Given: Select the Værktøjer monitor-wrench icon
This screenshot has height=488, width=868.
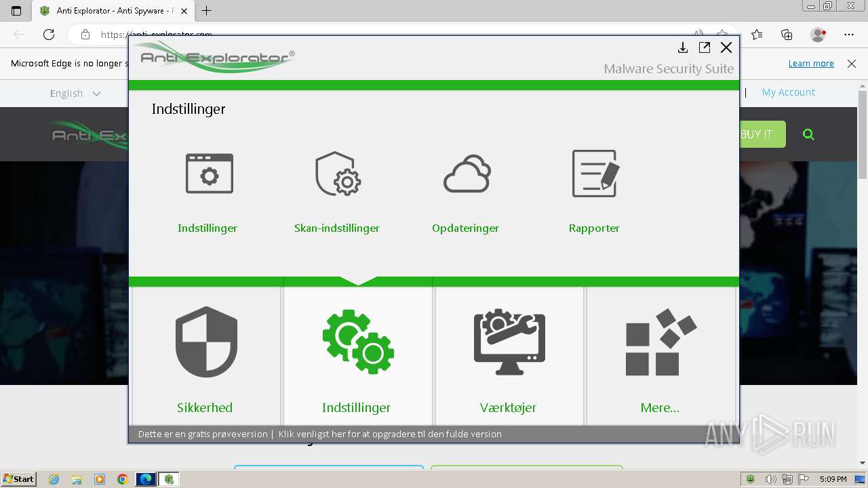Looking at the screenshot, I should coord(509,342).
